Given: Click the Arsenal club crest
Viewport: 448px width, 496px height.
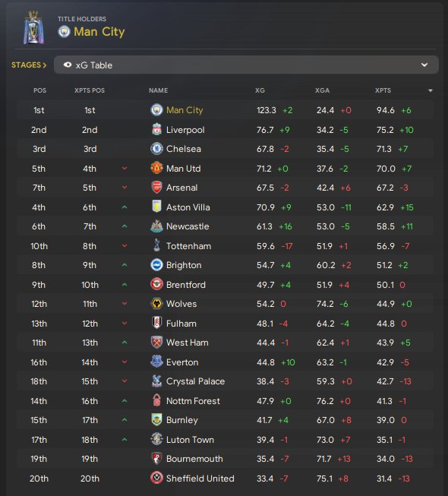Looking at the screenshot, I should 156,188.
